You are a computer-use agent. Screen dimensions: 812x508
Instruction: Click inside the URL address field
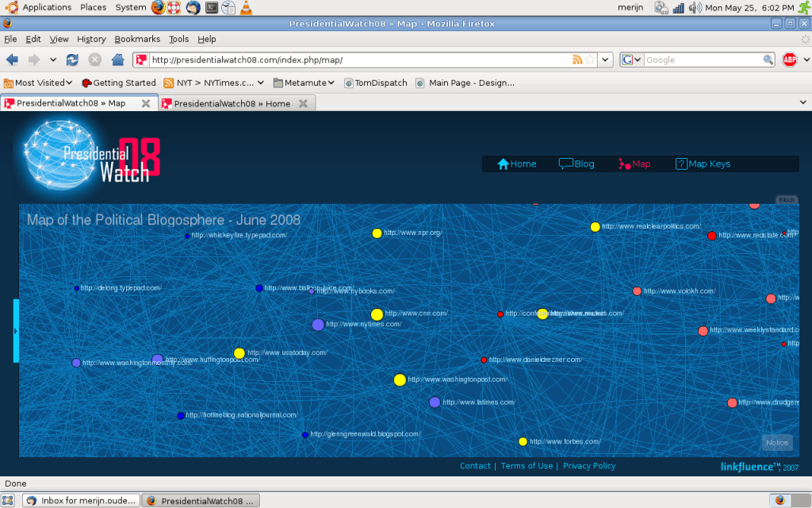click(357, 59)
